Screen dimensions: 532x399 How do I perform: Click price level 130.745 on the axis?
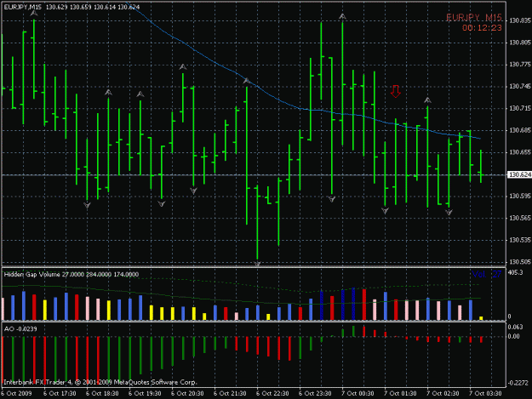519,87
